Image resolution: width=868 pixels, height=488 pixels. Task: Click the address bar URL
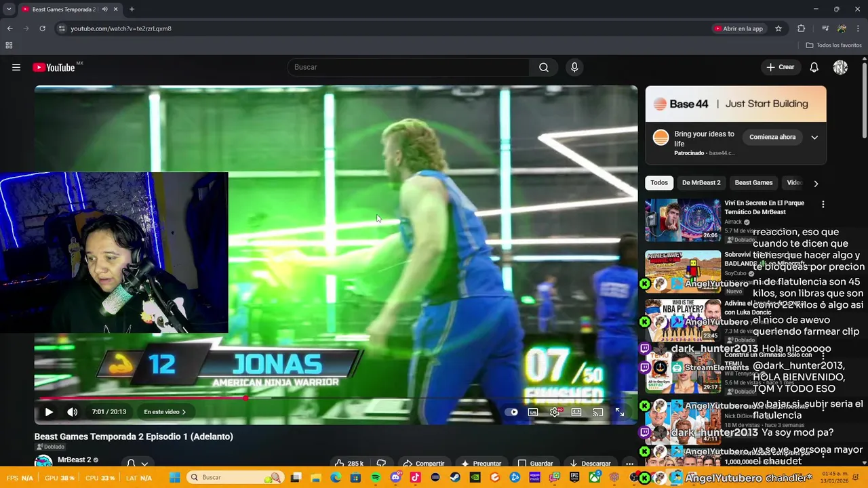point(121,28)
